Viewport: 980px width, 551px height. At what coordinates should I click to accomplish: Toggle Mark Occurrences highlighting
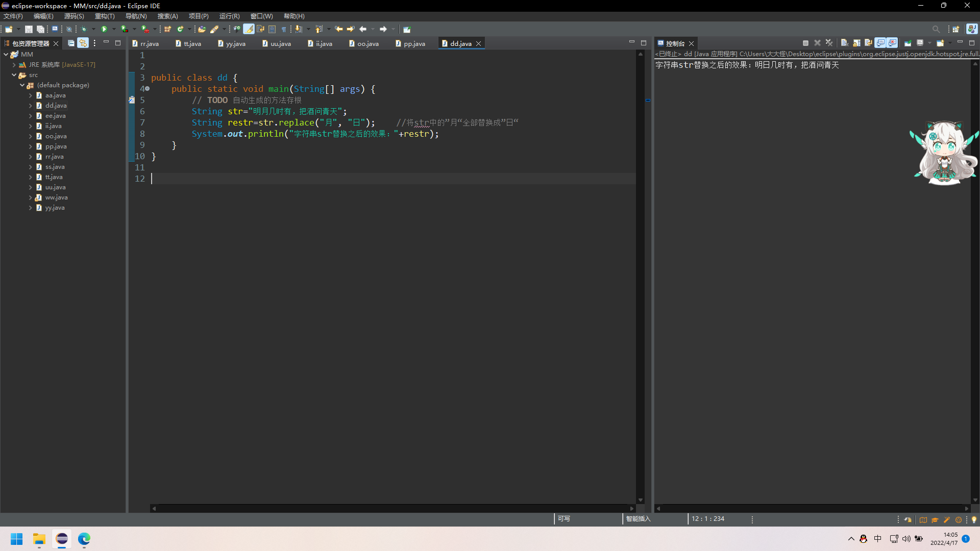tap(249, 29)
